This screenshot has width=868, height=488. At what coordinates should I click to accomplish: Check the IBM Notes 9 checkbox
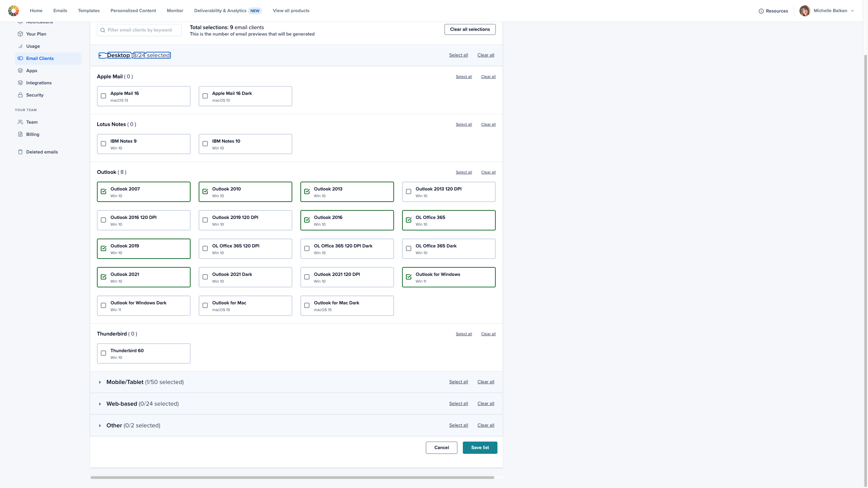click(x=103, y=144)
